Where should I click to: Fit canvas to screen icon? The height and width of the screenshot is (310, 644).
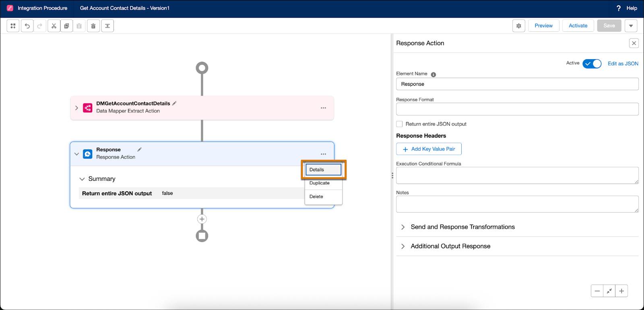[609, 291]
